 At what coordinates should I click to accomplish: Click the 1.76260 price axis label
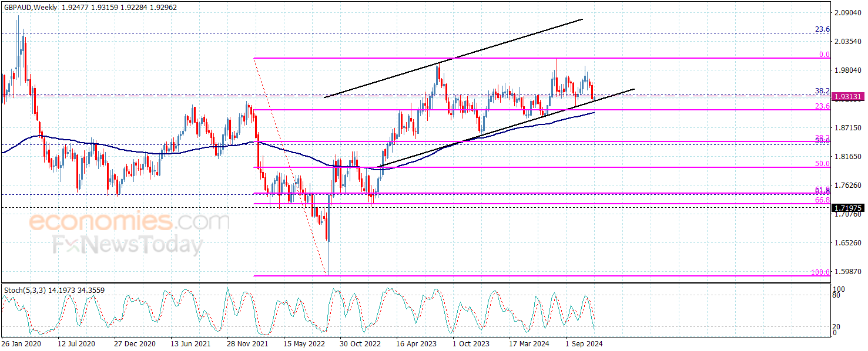click(x=848, y=185)
